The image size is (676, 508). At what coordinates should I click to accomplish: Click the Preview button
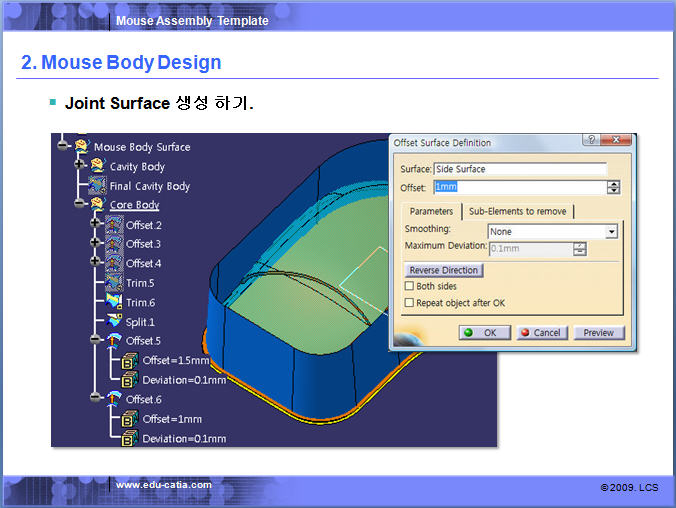(x=598, y=333)
